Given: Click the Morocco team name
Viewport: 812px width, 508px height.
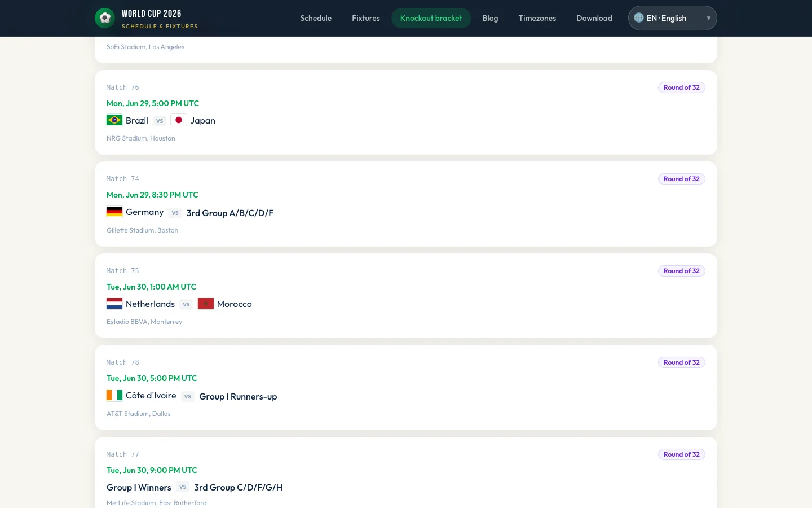Looking at the screenshot, I should coord(235,304).
